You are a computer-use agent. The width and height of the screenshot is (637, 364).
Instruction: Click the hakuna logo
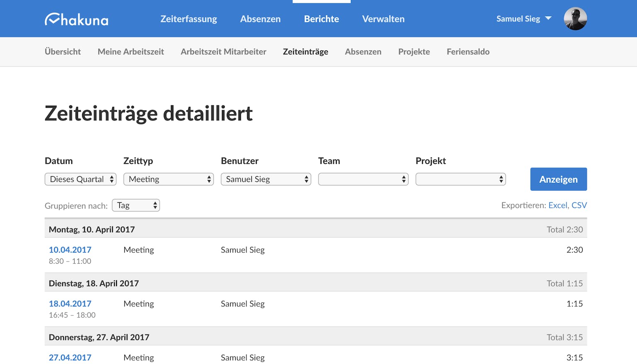pos(77,19)
